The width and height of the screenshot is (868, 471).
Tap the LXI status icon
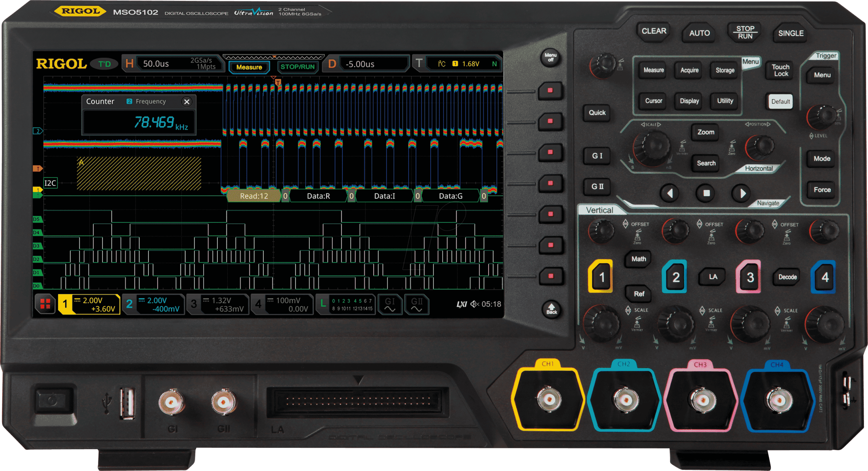[x=461, y=304]
